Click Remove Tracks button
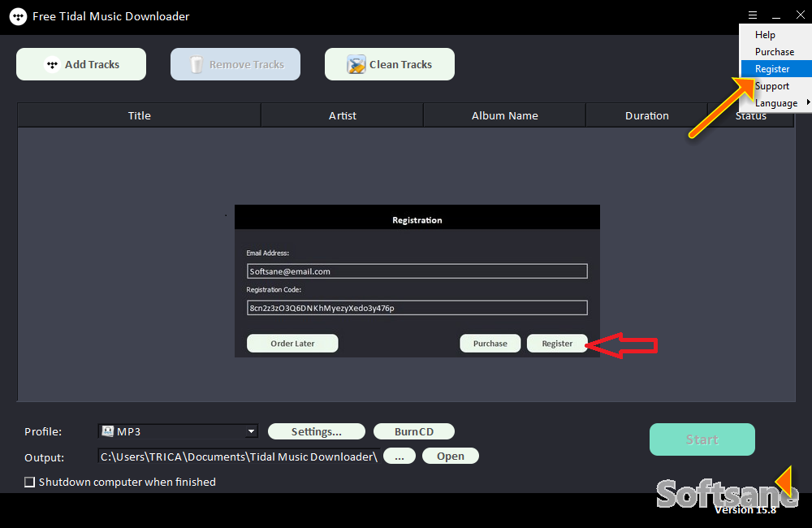812x528 pixels. 235,64
